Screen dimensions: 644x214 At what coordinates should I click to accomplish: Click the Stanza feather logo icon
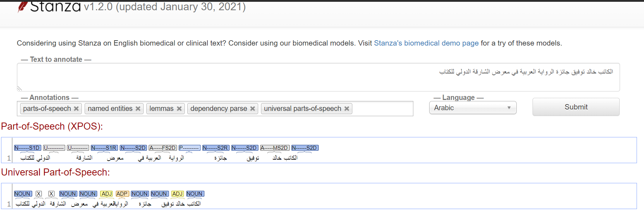pos(23,7)
